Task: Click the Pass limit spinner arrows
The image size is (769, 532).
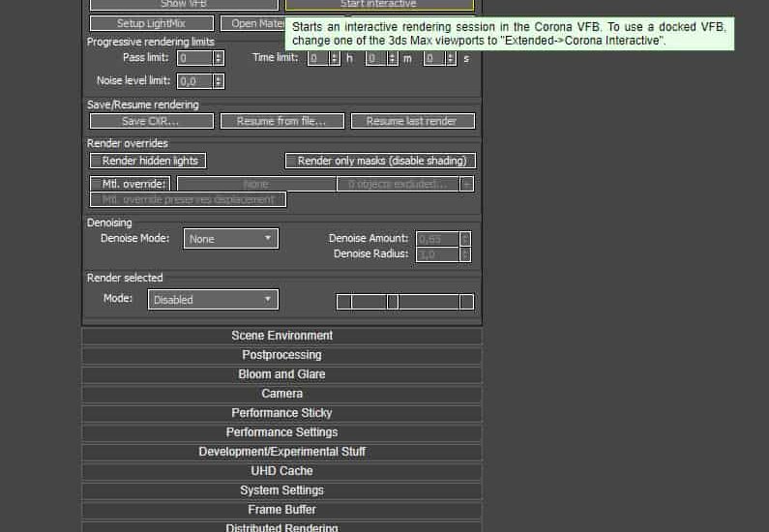Action: pos(219,58)
